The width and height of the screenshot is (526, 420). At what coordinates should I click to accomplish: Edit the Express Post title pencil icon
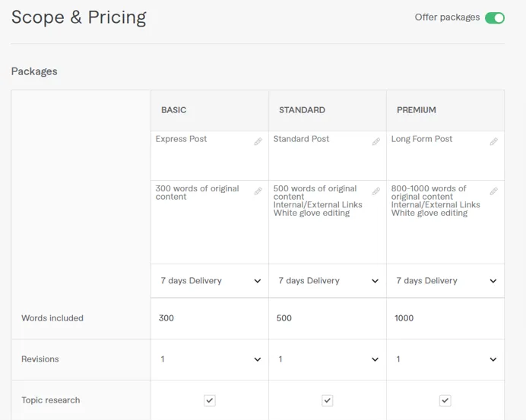click(x=258, y=141)
